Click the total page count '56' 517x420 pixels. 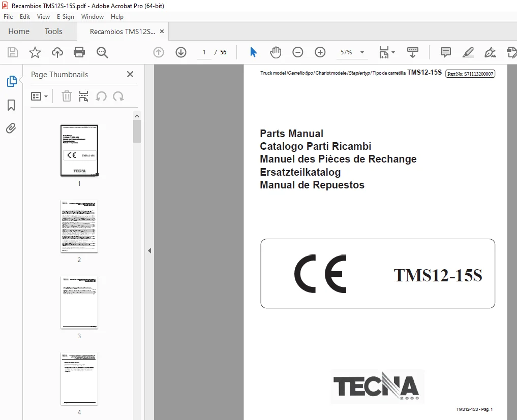tap(223, 52)
